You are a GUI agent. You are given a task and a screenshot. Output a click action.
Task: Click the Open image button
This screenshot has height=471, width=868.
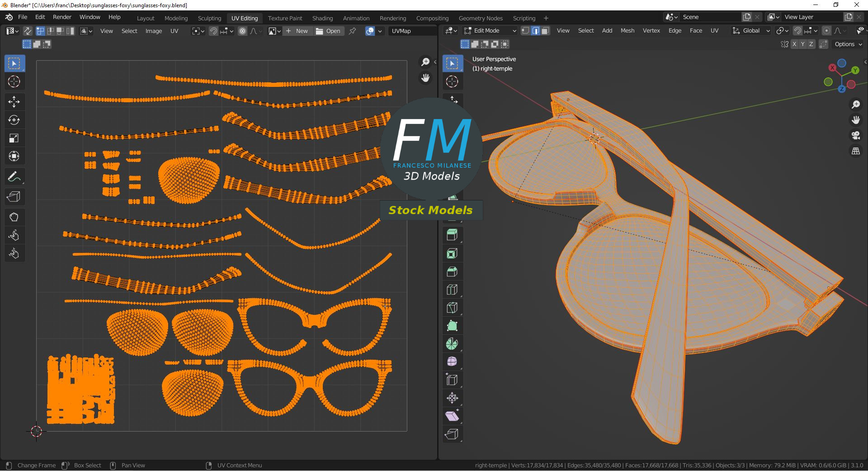(328, 31)
